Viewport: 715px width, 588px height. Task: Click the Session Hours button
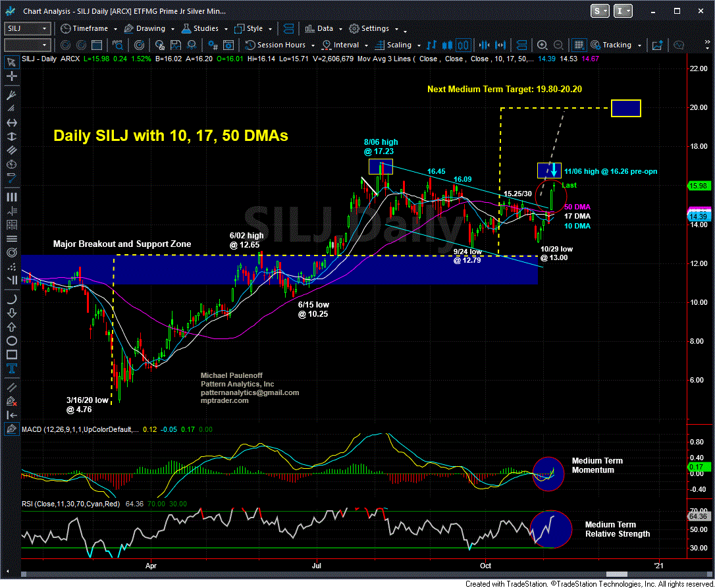click(276, 45)
